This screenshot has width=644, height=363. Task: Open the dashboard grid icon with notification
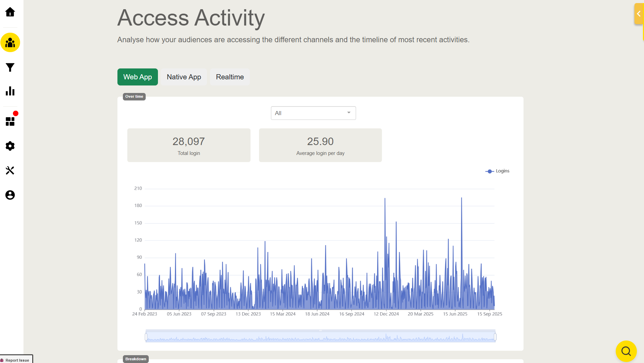pyautogui.click(x=10, y=121)
